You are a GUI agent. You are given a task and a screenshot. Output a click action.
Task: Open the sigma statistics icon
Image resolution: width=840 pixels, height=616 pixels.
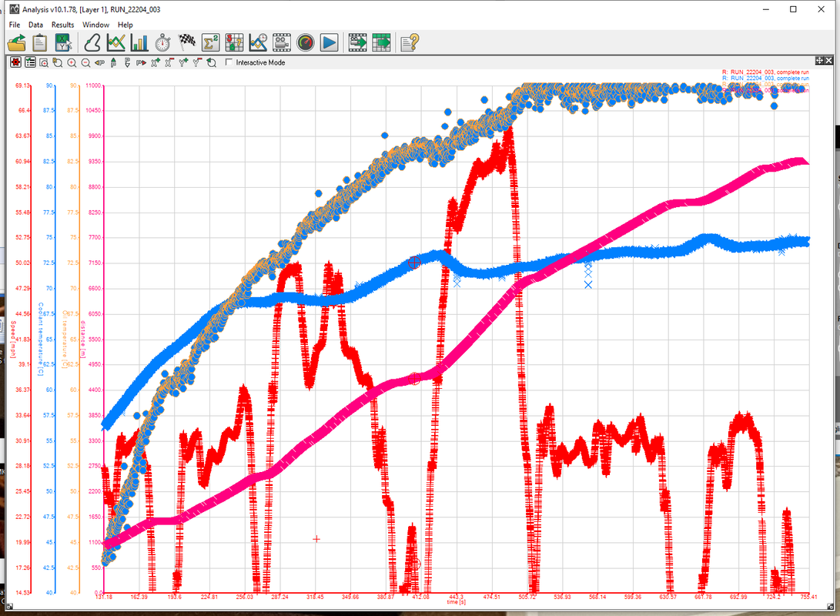210,43
